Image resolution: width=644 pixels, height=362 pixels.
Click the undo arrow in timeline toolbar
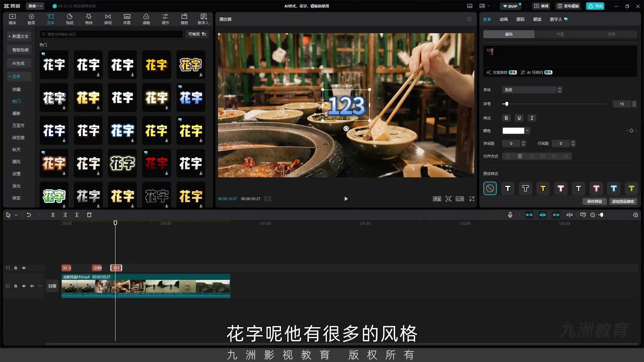(29, 215)
